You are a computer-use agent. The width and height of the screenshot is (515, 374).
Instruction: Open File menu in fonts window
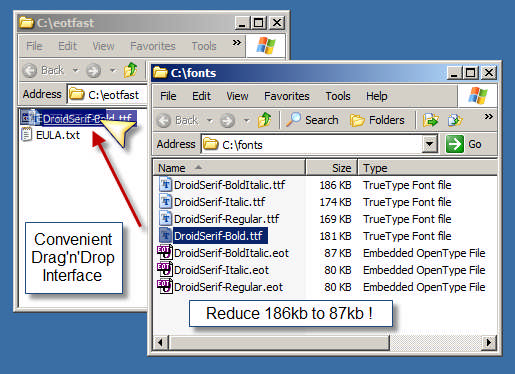tap(168, 96)
